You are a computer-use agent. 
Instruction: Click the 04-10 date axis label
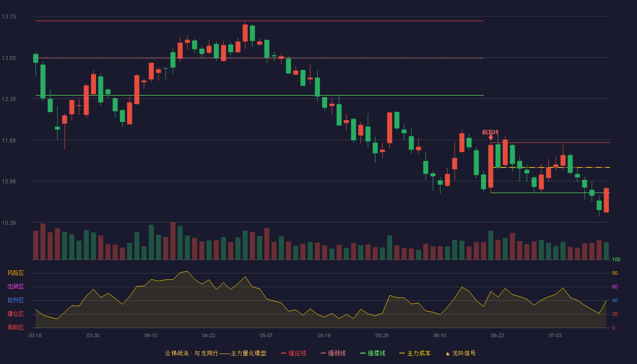pyautogui.click(x=151, y=335)
